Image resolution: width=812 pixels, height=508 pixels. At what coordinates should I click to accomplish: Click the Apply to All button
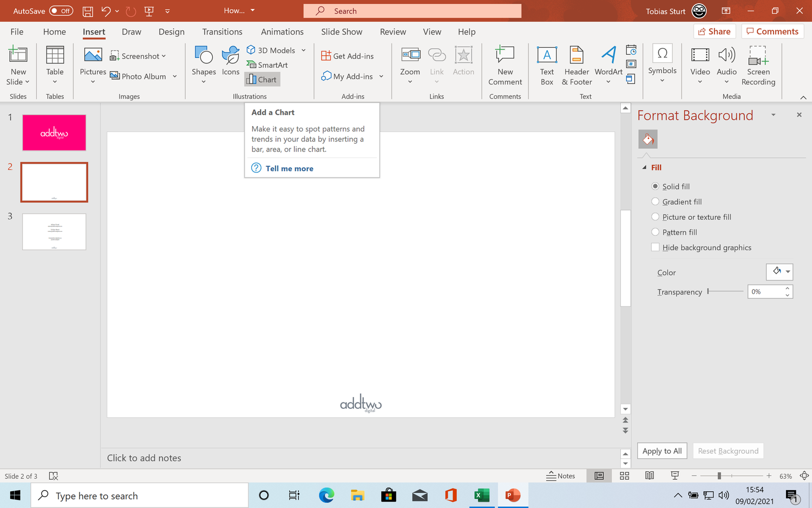click(662, 451)
